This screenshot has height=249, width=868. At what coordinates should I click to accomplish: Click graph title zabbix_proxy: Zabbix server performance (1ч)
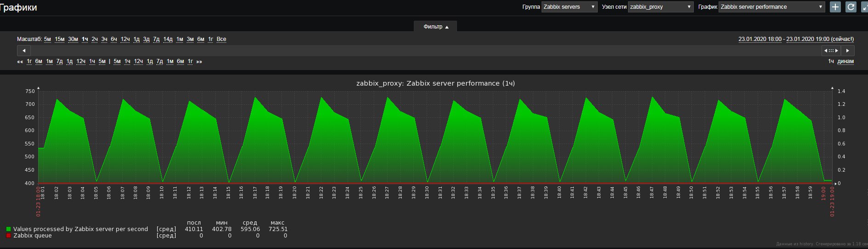click(435, 83)
